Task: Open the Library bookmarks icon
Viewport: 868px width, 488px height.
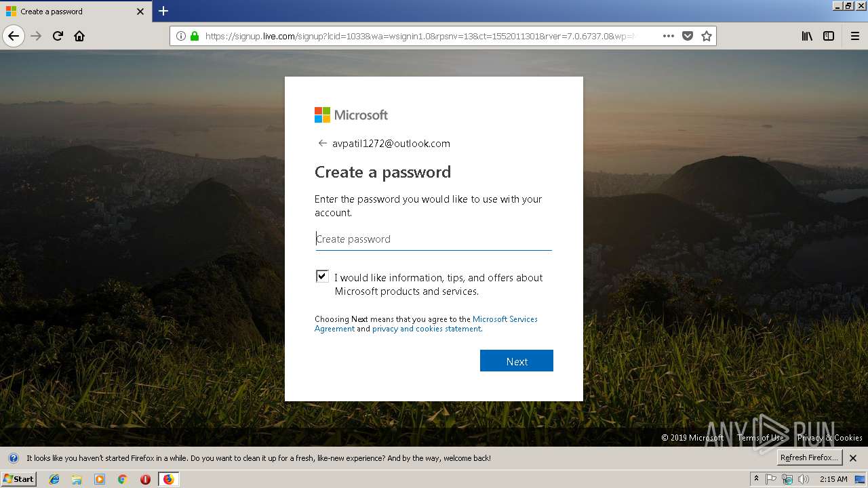Action: click(x=807, y=36)
